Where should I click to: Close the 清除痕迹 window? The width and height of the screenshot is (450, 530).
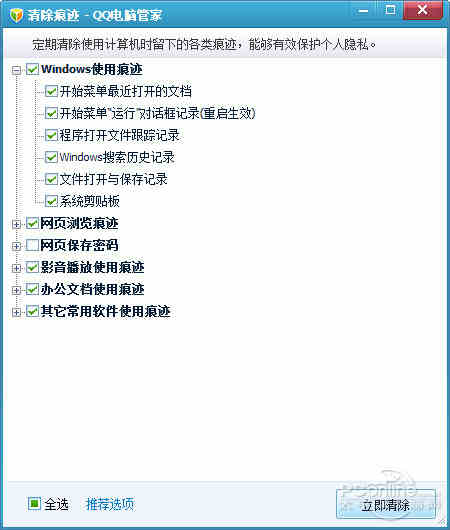coord(423,10)
